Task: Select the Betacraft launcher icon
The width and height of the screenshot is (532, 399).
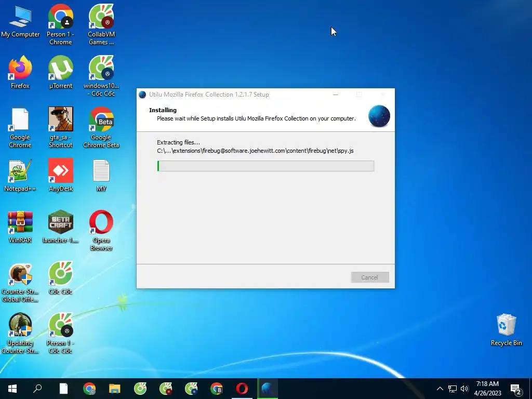Action: tap(60, 227)
